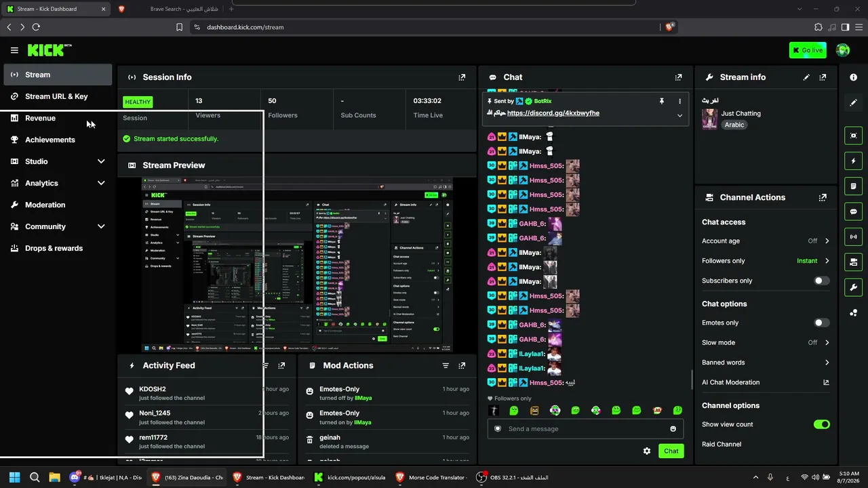Screen dimensions: 868x488
Task: Open Stream URL & Key page
Action: click(58, 96)
